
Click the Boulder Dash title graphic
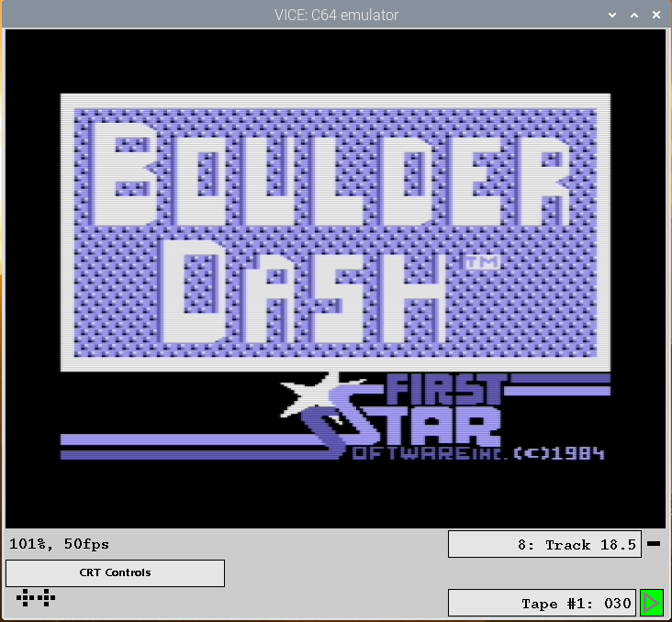[336, 233]
